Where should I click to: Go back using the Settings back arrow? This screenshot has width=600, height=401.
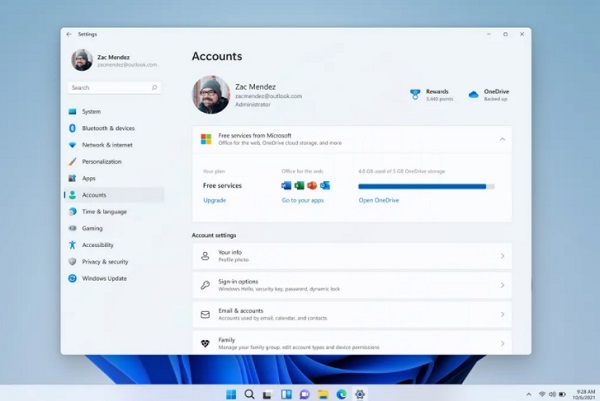(69, 34)
